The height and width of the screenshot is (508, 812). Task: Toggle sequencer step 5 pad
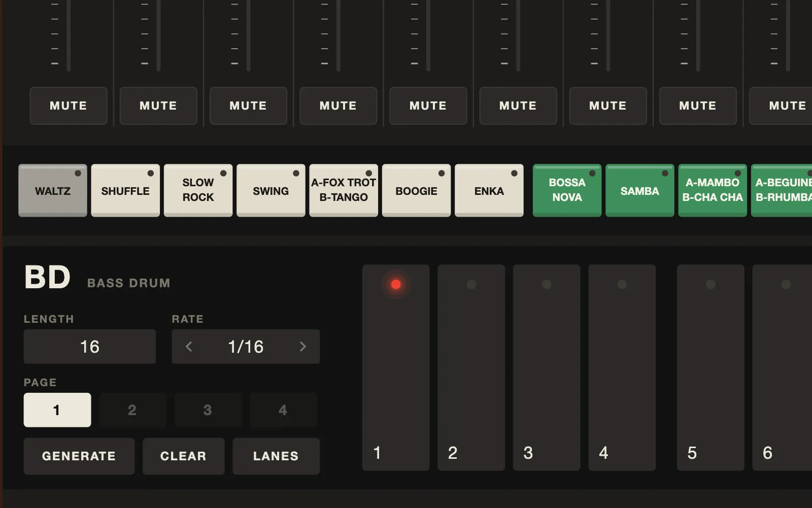click(710, 367)
